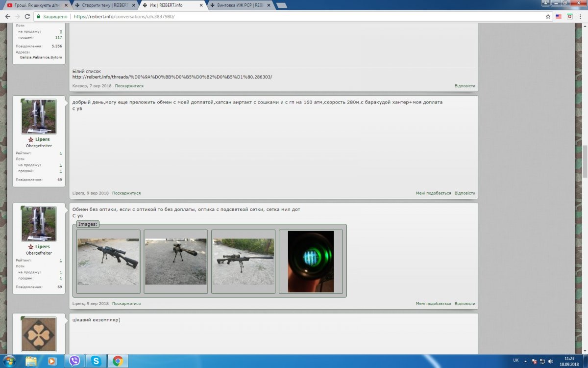The image size is (588, 368).
Task: Open the media player taskbar icon
Action: pyautogui.click(x=52, y=361)
